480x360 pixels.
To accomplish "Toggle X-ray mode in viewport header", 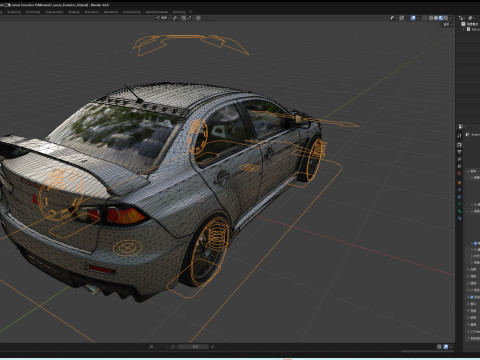I will pyautogui.click(x=424, y=18).
